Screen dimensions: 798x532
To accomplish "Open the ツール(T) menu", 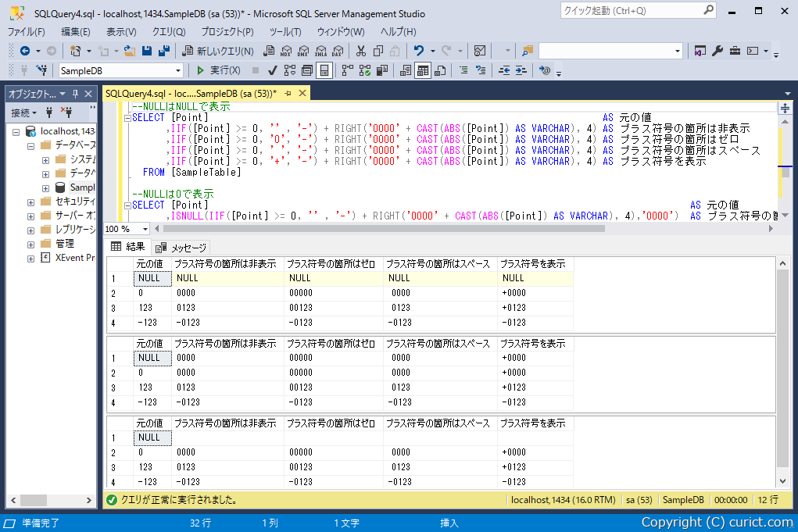I will click(x=285, y=31).
